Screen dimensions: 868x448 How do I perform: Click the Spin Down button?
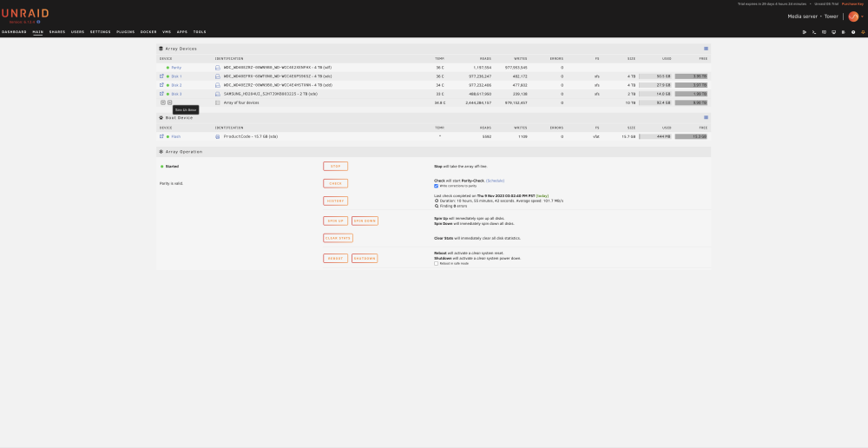coord(365,221)
